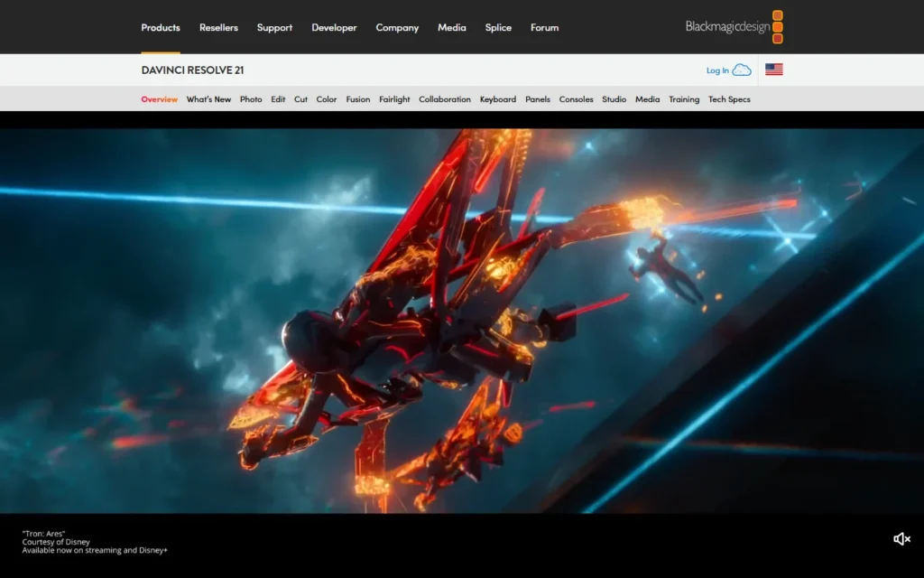Click the "Tron: Ares" caption text
The height and width of the screenshot is (578, 924).
pos(43,533)
